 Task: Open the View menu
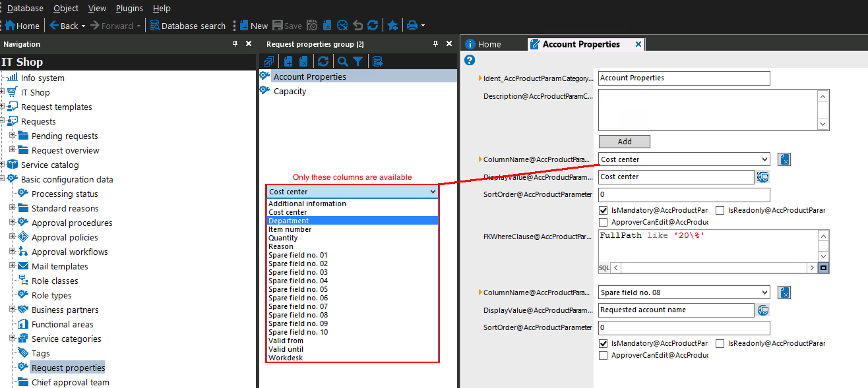(97, 8)
